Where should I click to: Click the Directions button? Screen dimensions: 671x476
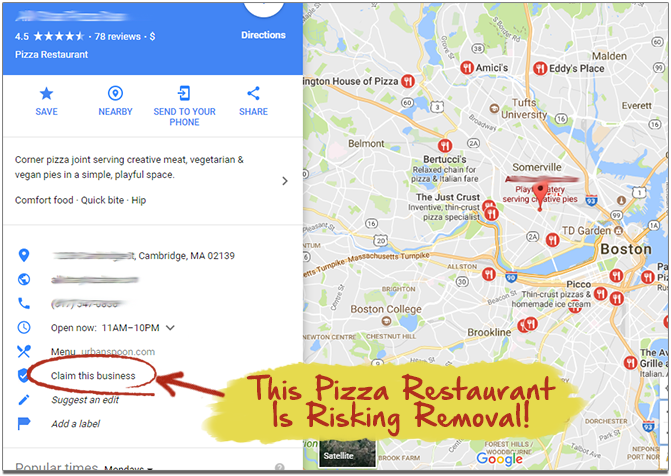point(263,35)
